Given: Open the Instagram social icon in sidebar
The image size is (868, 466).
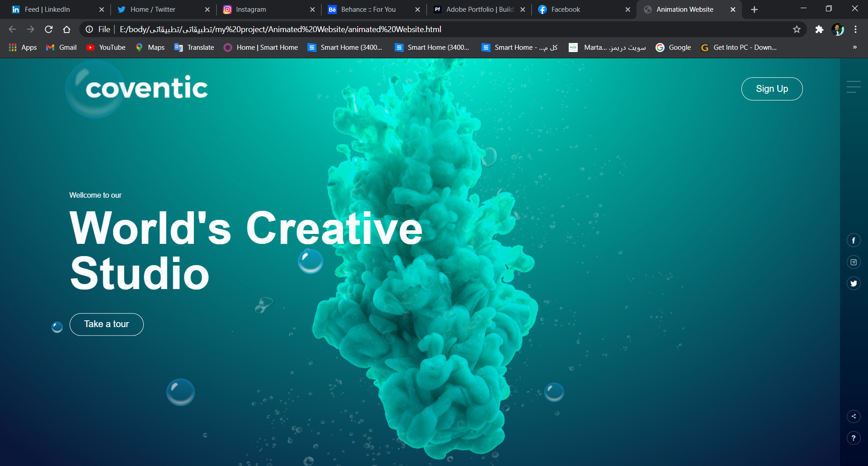Looking at the screenshot, I should [854, 262].
